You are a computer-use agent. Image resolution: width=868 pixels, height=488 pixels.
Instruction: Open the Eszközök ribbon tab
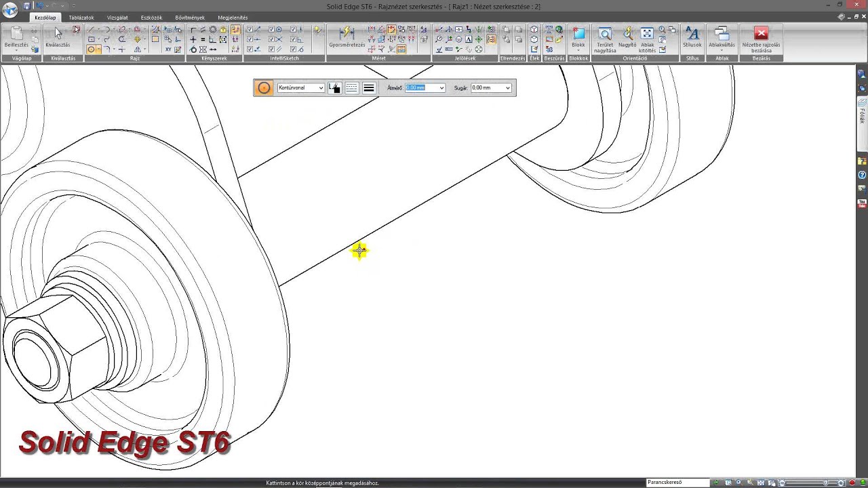pyautogui.click(x=151, y=18)
